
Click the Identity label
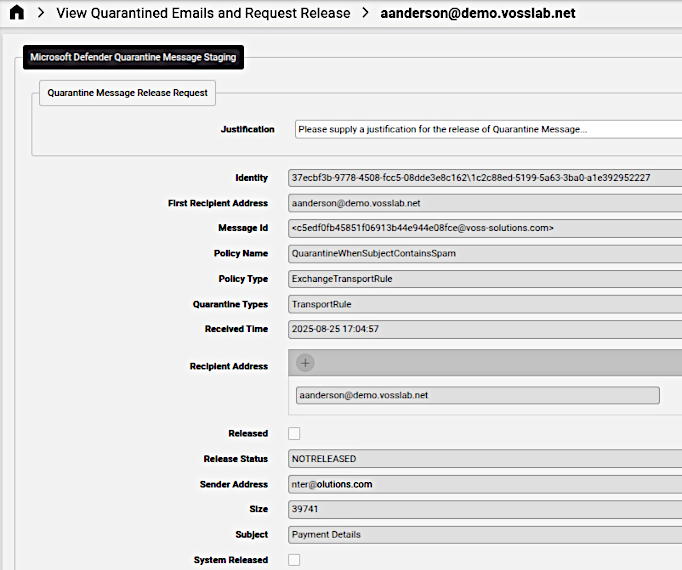coord(251,178)
